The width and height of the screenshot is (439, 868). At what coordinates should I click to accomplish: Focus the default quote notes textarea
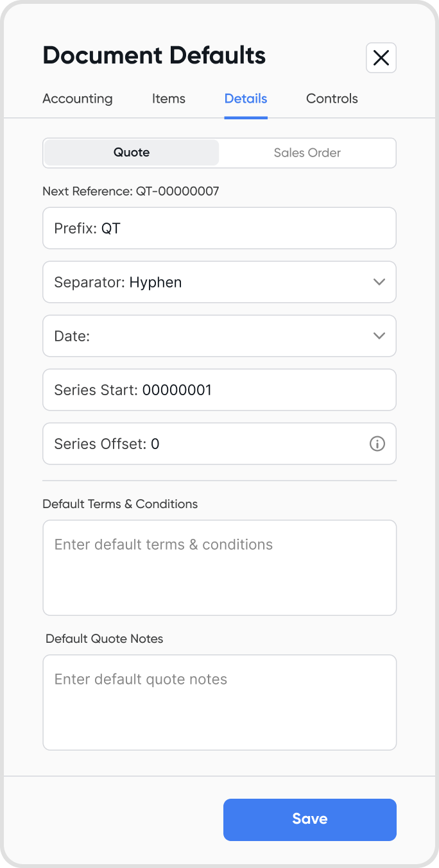(x=219, y=702)
